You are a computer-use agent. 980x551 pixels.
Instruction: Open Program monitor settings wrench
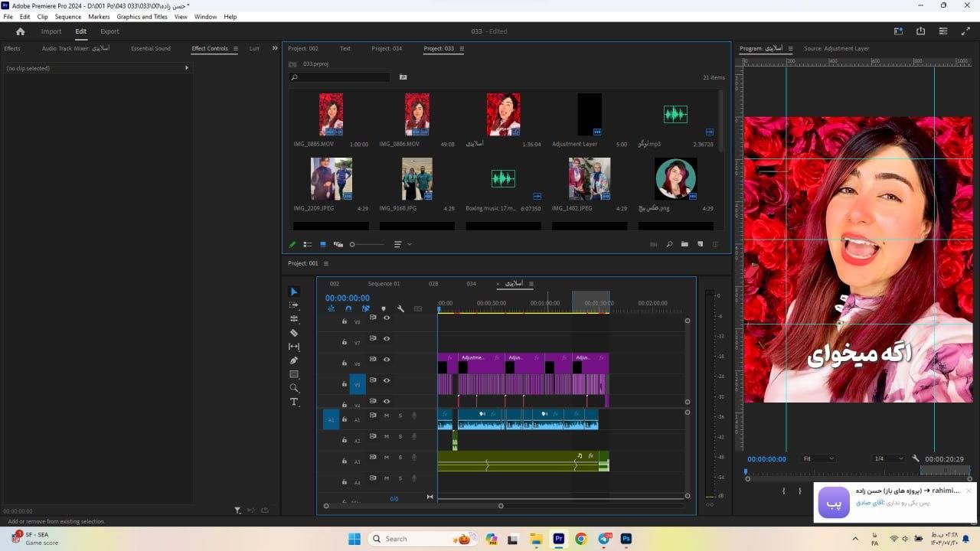[916, 458]
